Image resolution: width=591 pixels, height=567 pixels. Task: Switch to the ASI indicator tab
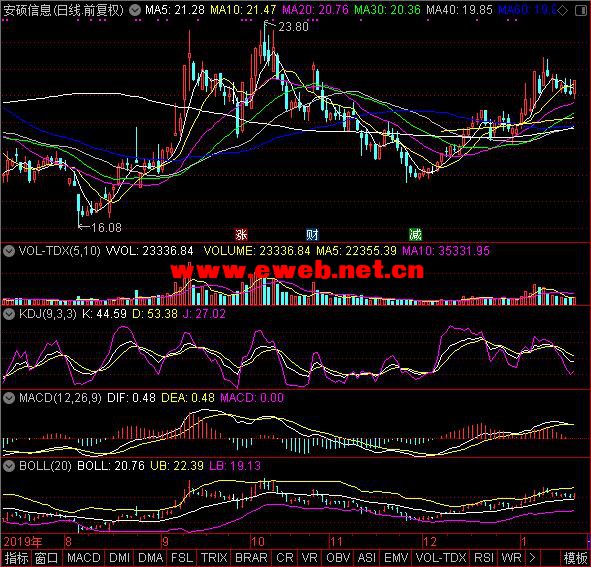366,558
